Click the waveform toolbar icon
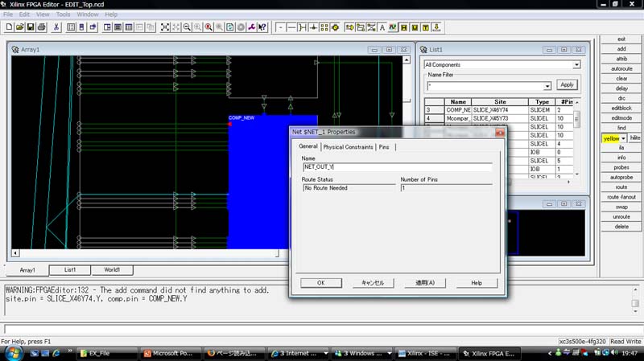The image size is (644, 361). click(393, 27)
